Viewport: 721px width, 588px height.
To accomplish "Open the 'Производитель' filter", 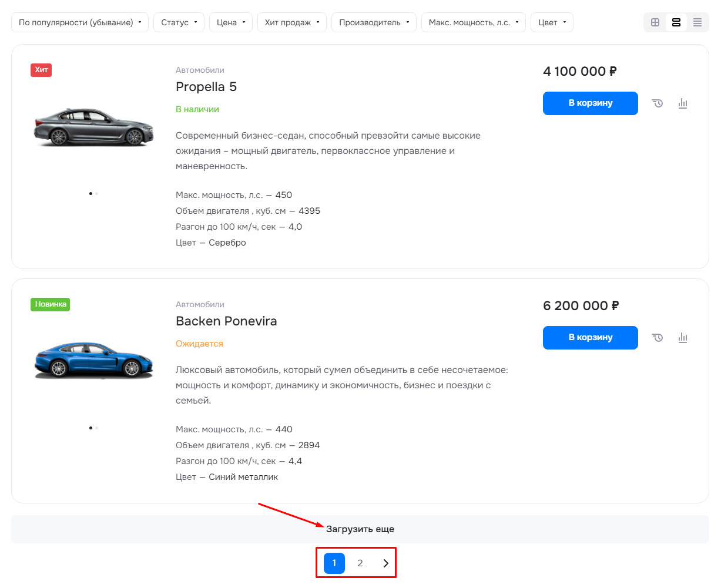I will click(x=374, y=22).
